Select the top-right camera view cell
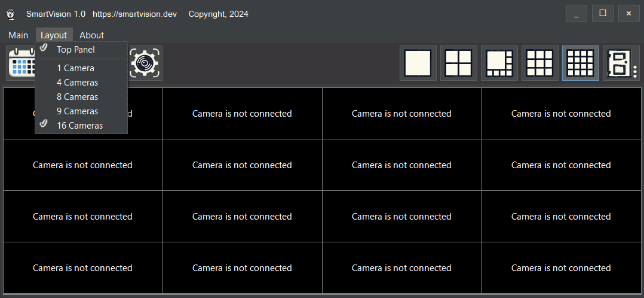 561,114
